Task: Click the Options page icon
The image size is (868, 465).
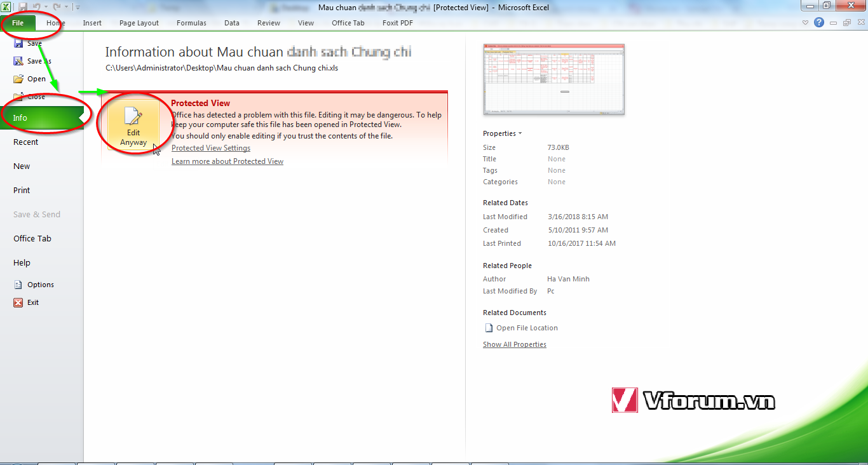Action: coord(18,285)
